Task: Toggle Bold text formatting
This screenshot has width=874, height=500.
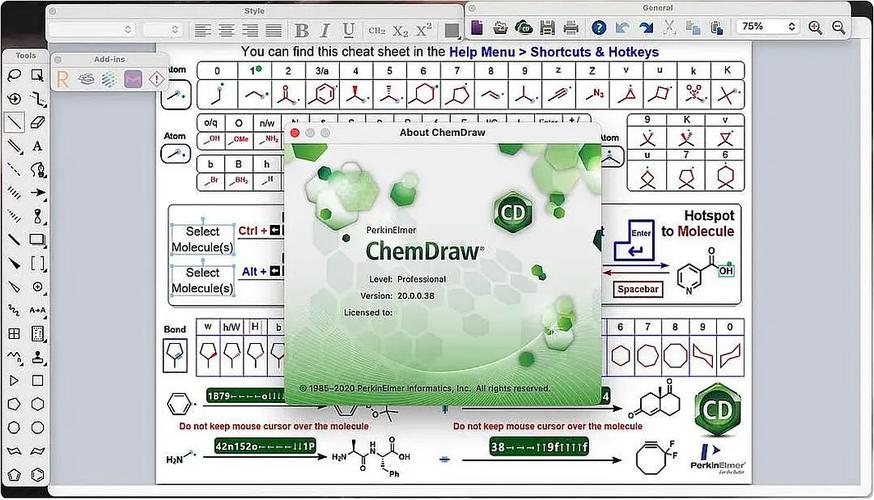Action: (x=302, y=31)
